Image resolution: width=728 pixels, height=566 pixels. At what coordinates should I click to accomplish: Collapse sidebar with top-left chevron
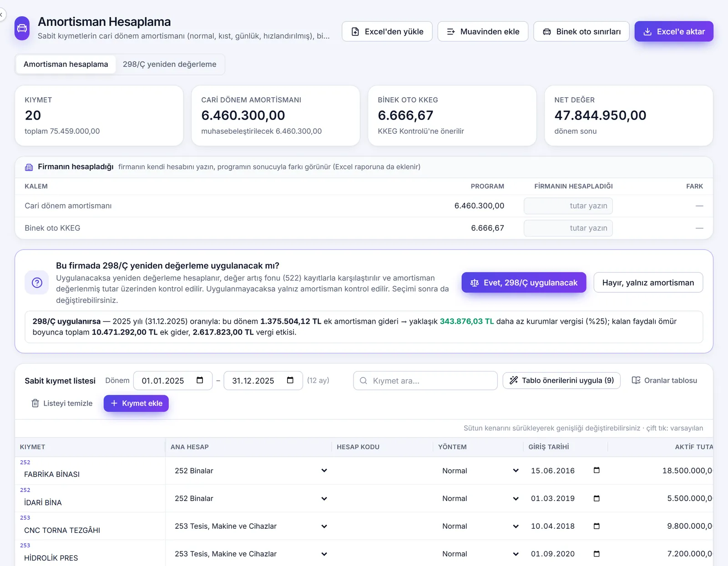pos(1,15)
